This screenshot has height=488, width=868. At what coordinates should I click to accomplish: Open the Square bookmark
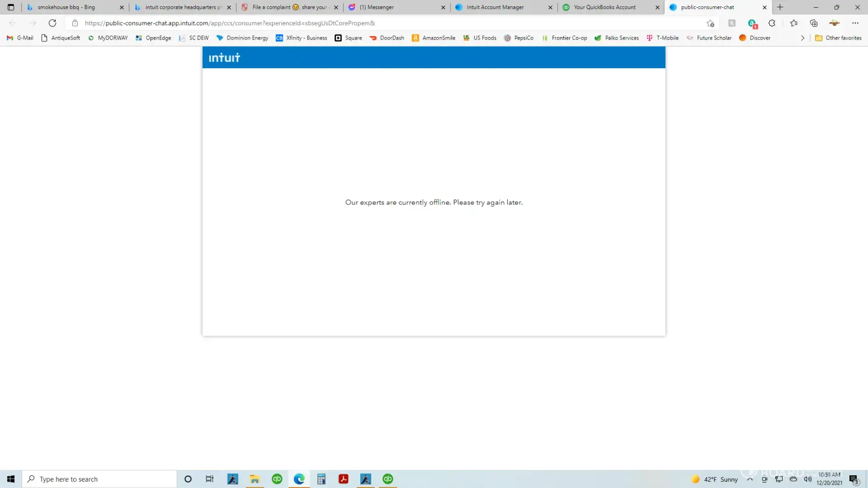click(348, 38)
